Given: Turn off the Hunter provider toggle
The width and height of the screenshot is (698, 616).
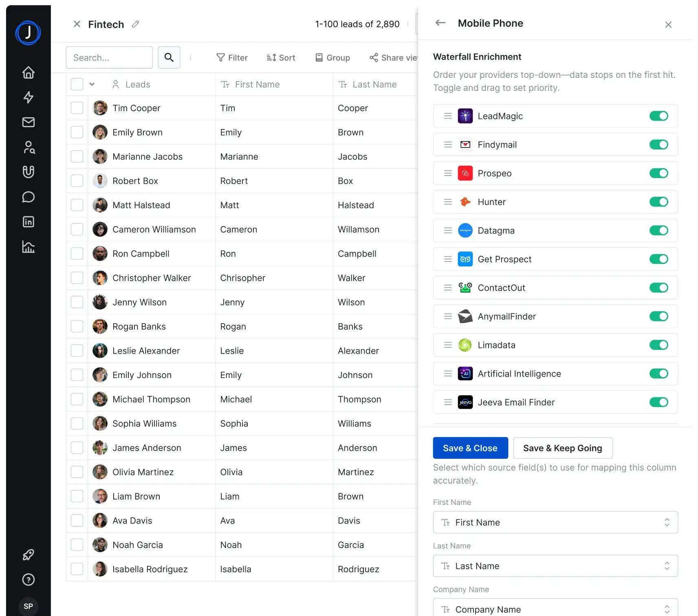Looking at the screenshot, I should (x=658, y=202).
